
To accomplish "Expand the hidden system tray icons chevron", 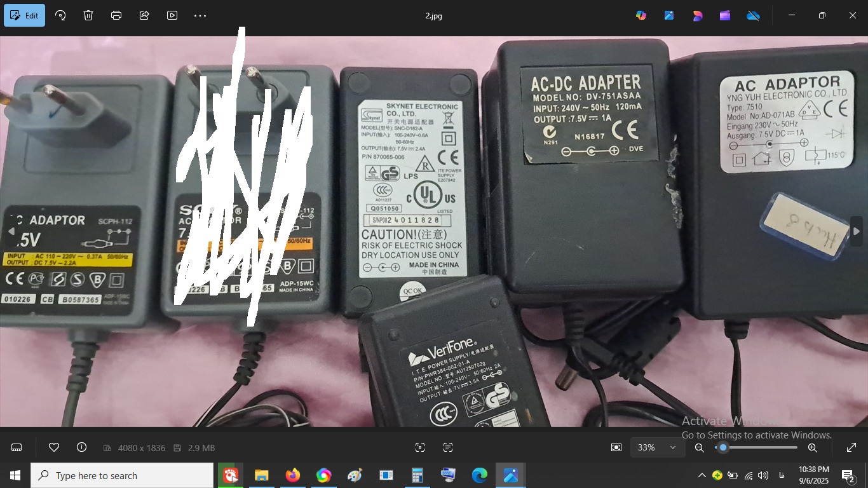I will click(x=702, y=475).
